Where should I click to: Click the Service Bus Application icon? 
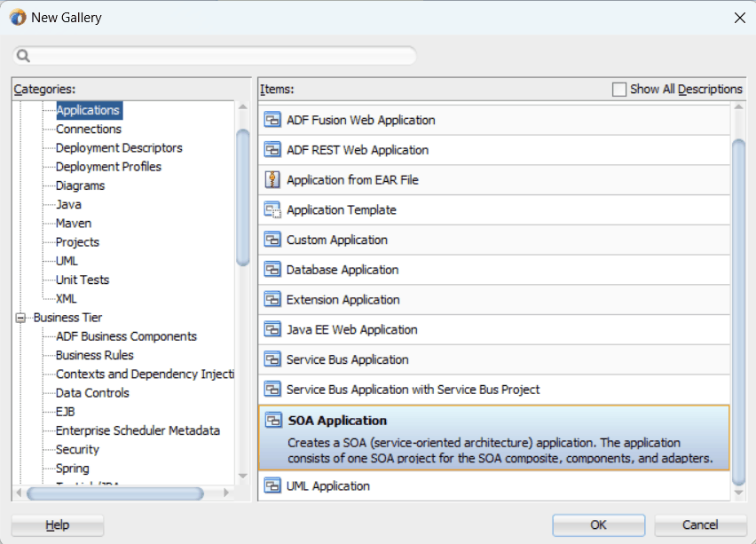pos(272,359)
